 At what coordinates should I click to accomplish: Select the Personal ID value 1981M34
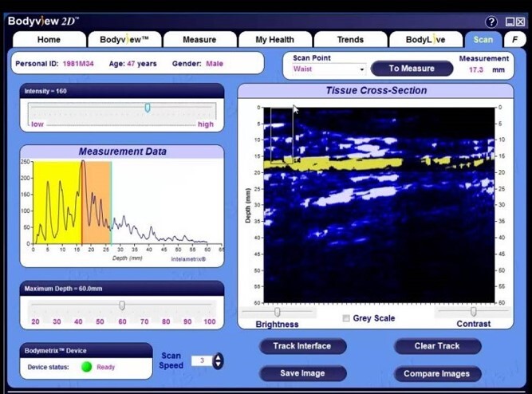pyautogui.click(x=78, y=64)
